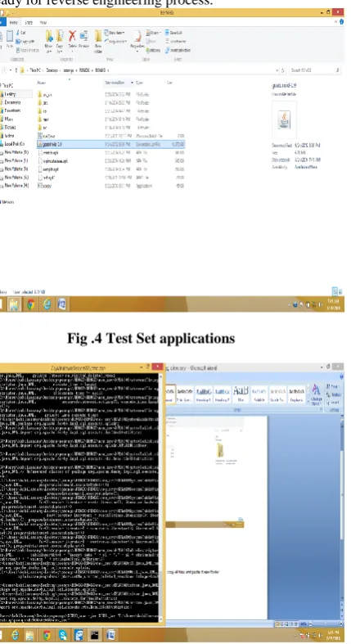The width and height of the screenshot is (351, 644).
Task: Click the Explorer search box
Action: pyautogui.click(x=315, y=70)
